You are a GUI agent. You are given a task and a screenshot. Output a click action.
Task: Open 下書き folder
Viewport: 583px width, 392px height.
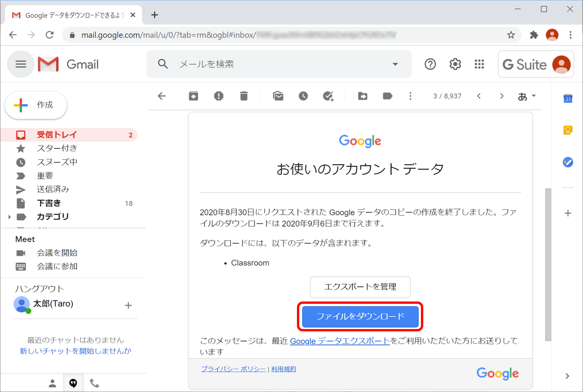pos(49,203)
